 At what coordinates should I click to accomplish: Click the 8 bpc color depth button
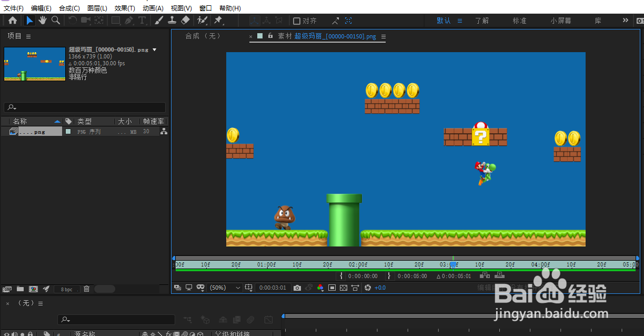(67, 289)
